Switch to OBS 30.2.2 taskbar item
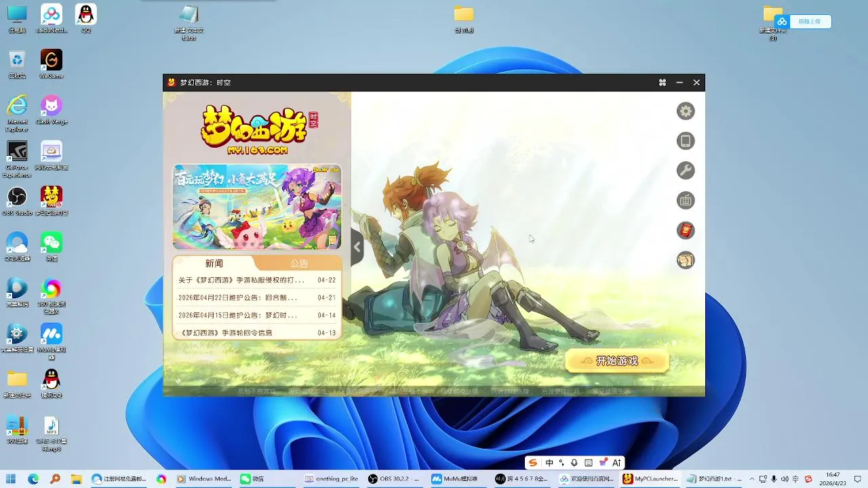Screen dimensions: 868x488 396,479
